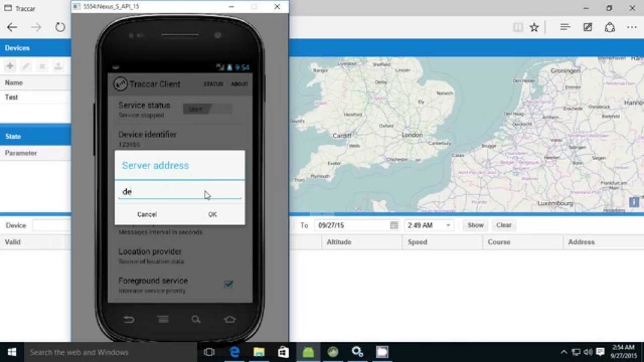
Task: Sort by Altitude column header
Action: coord(361,242)
